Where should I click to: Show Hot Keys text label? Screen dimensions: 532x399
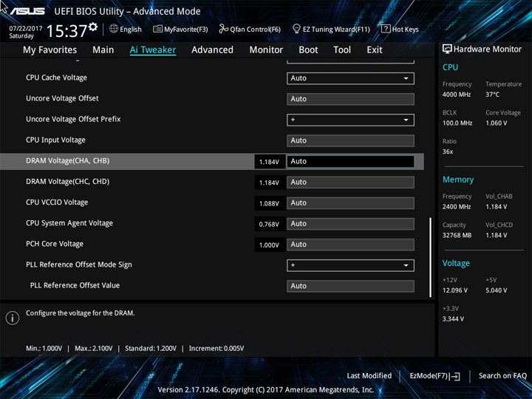coord(406,30)
